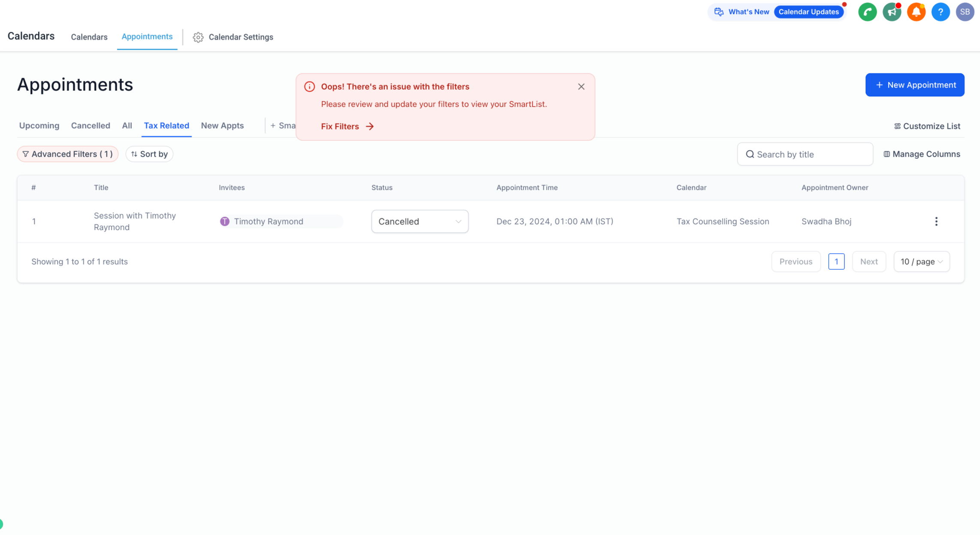Click the blue help question mark icon
980x535 pixels.
[941, 12]
